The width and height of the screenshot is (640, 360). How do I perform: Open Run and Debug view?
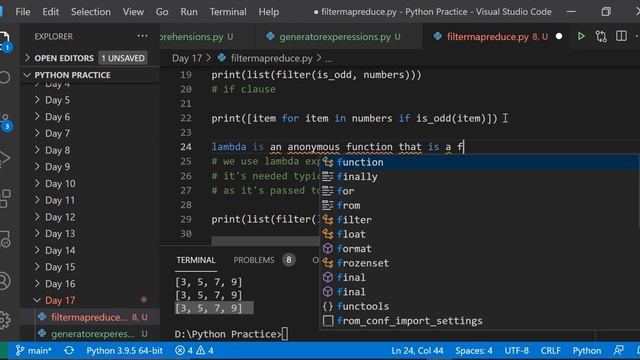pos(5,159)
